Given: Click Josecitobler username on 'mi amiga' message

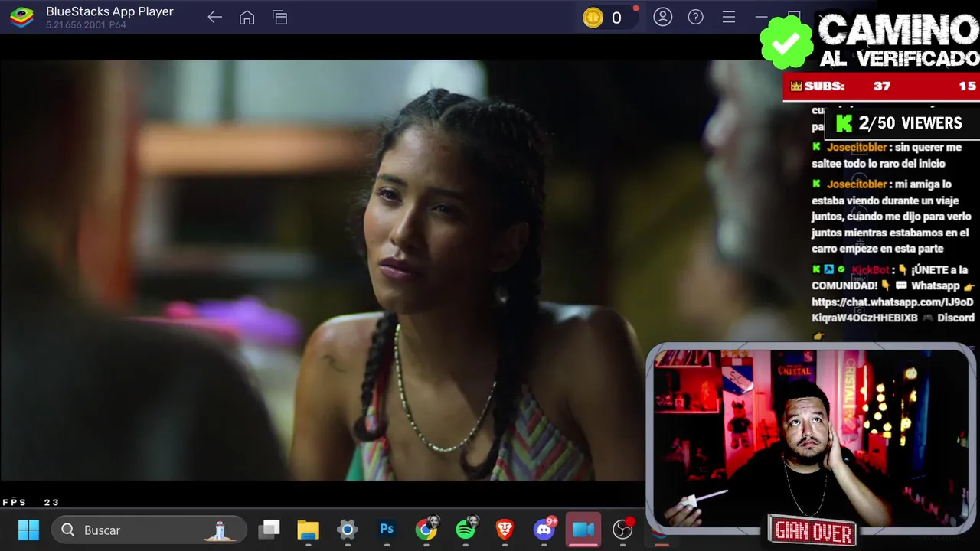Looking at the screenshot, I should coord(856,184).
